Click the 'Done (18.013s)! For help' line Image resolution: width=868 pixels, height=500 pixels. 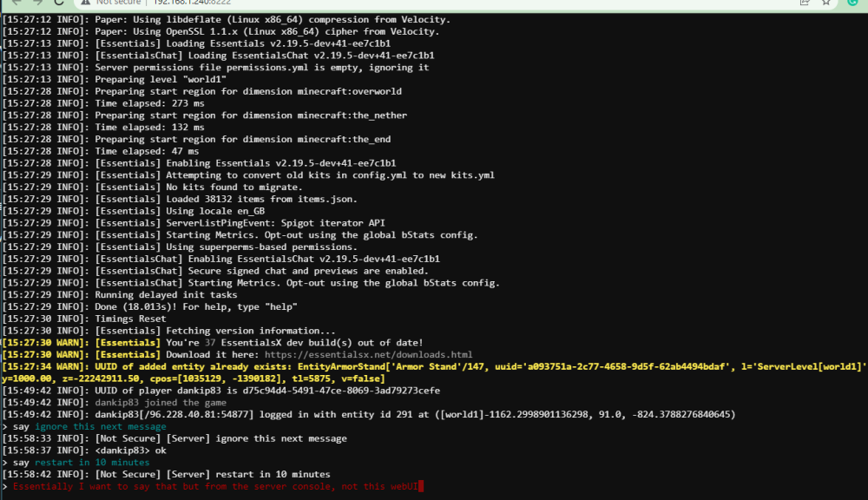[150, 306]
